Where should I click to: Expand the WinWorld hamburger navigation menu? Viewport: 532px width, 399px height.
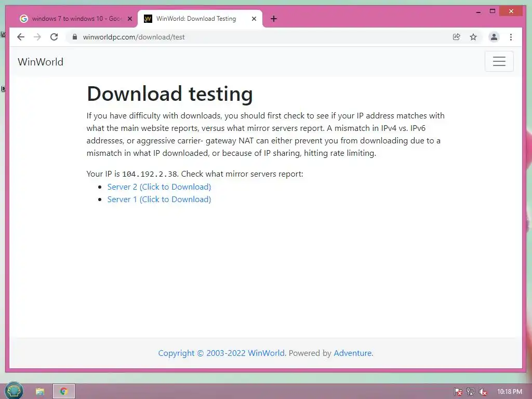[499, 61]
